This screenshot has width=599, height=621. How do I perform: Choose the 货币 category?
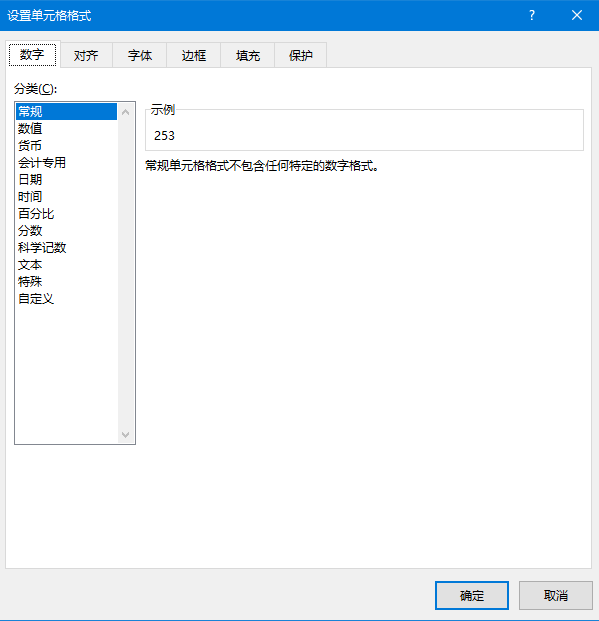pos(66,145)
